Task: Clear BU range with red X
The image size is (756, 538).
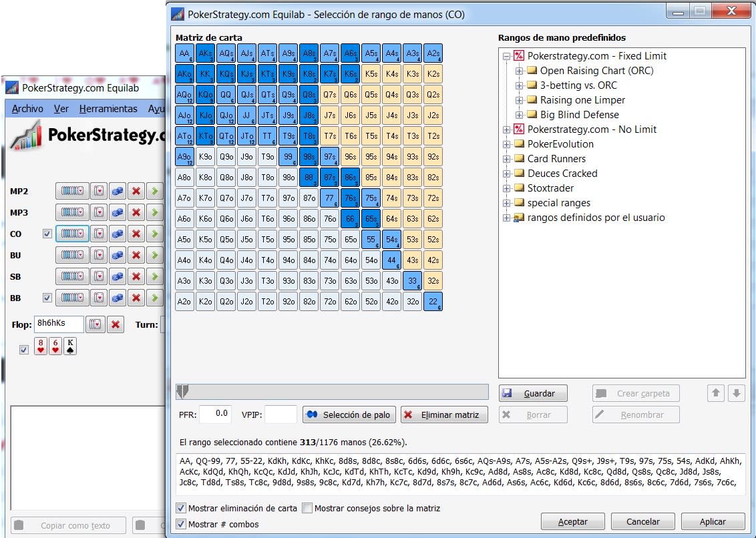Action: click(x=136, y=255)
